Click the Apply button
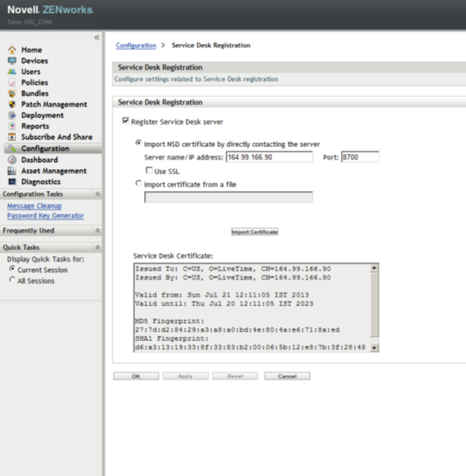The width and height of the screenshot is (466, 476). (186, 376)
